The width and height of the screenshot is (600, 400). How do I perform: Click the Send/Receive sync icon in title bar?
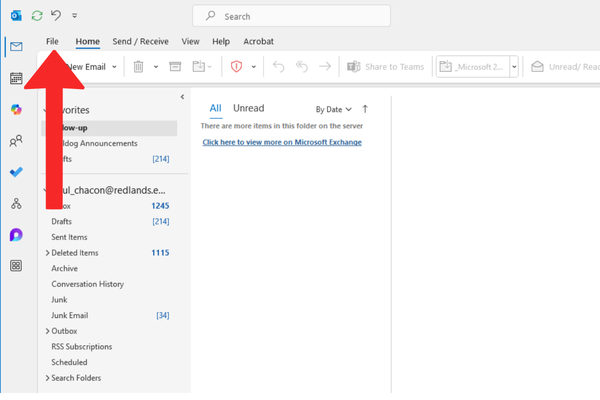tap(37, 16)
